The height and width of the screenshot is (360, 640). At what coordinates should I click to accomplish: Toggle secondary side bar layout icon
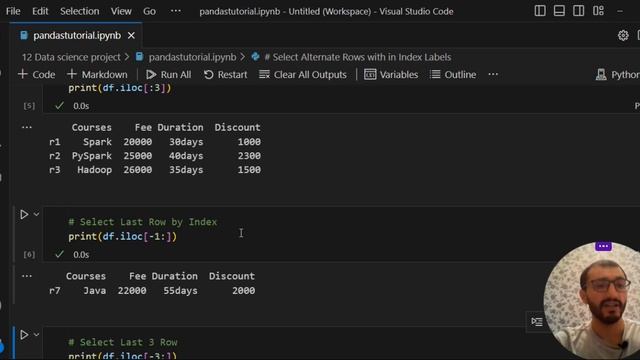click(x=578, y=11)
